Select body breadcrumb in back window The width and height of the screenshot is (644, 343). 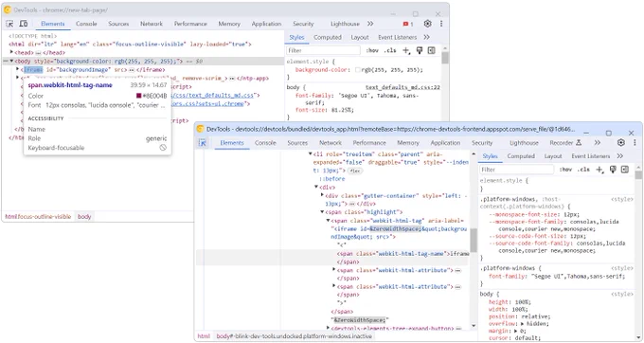tap(84, 216)
